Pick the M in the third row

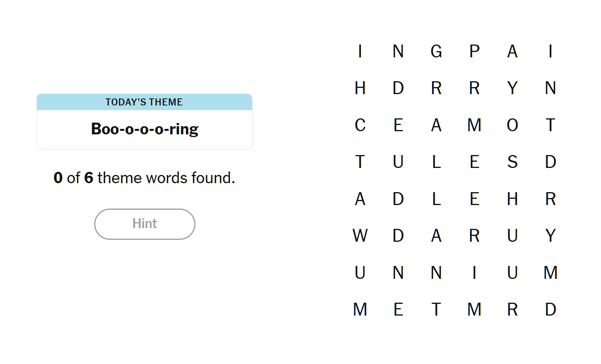click(474, 125)
